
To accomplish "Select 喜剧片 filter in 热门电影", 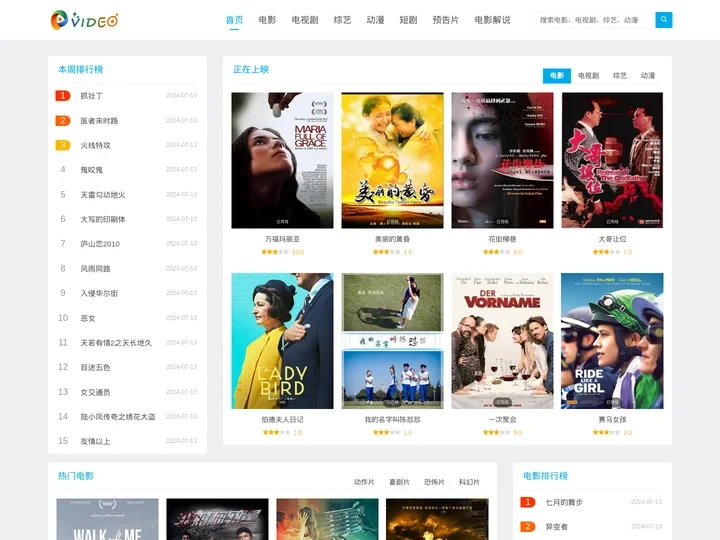I will [x=399, y=482].
